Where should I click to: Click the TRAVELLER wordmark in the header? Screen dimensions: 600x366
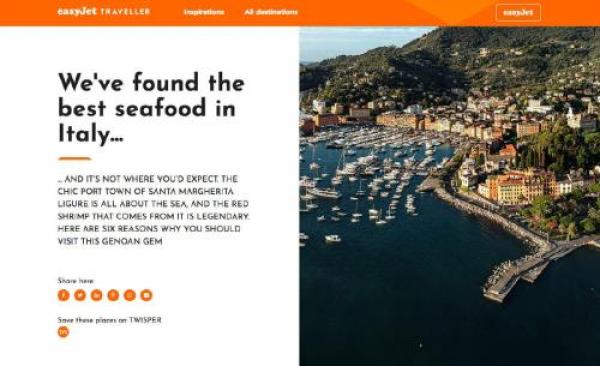[125, 11]
